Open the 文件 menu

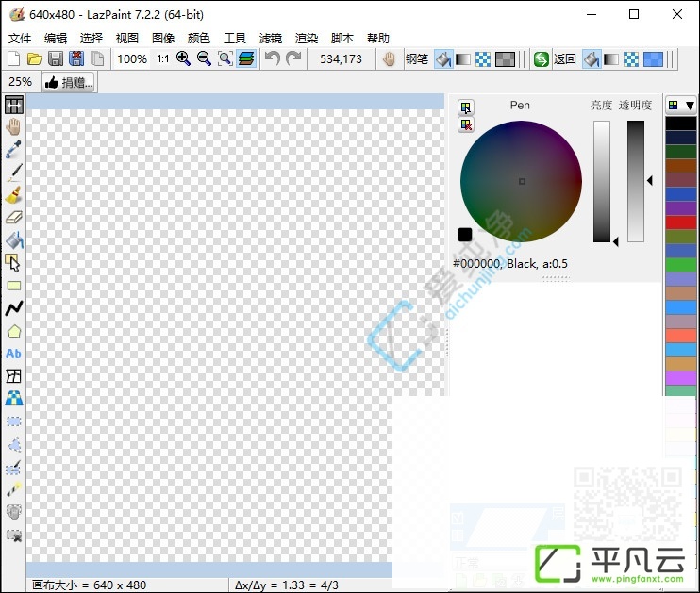(x=20, y=38)
